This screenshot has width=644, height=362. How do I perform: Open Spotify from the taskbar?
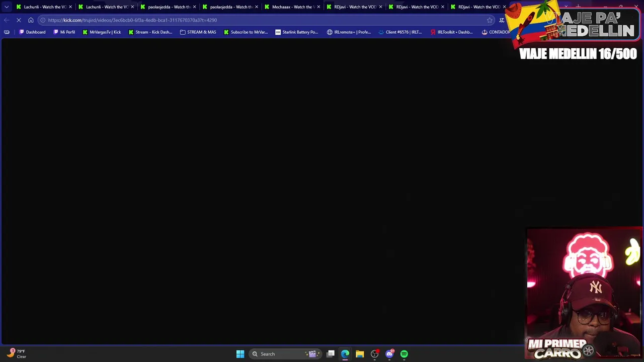point(404,354)
